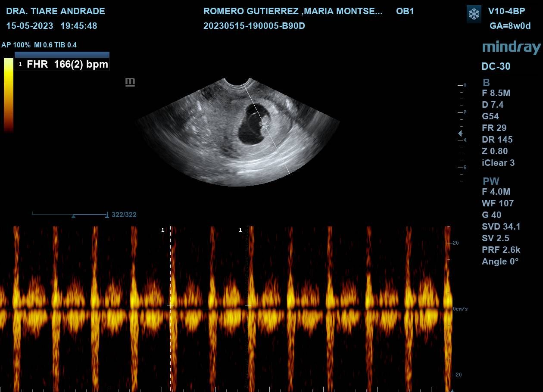Click the snowflake freeze icon
The height and width of the screenshot is (392, 543).
[x=474, y=14]
